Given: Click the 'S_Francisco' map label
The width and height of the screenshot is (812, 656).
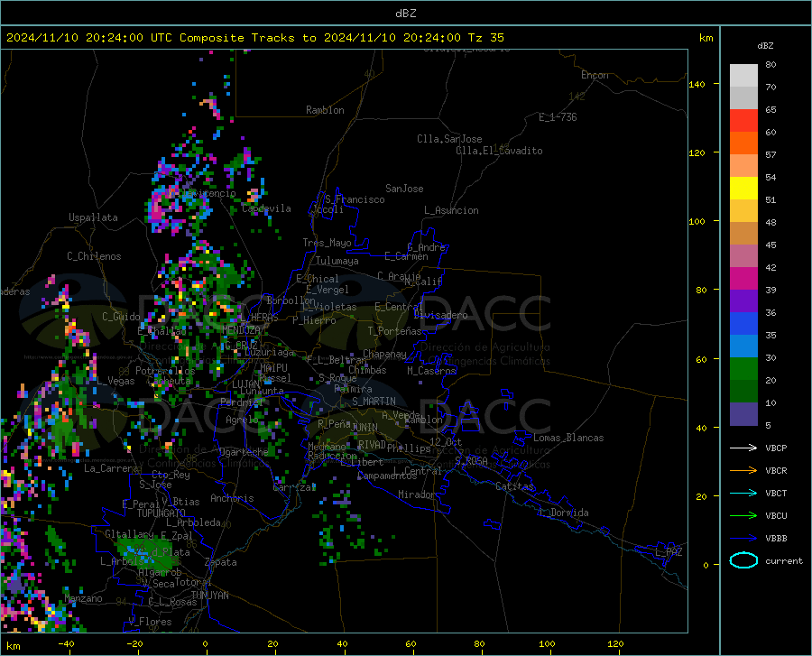Looking at the screenshot, I should 355,199.
